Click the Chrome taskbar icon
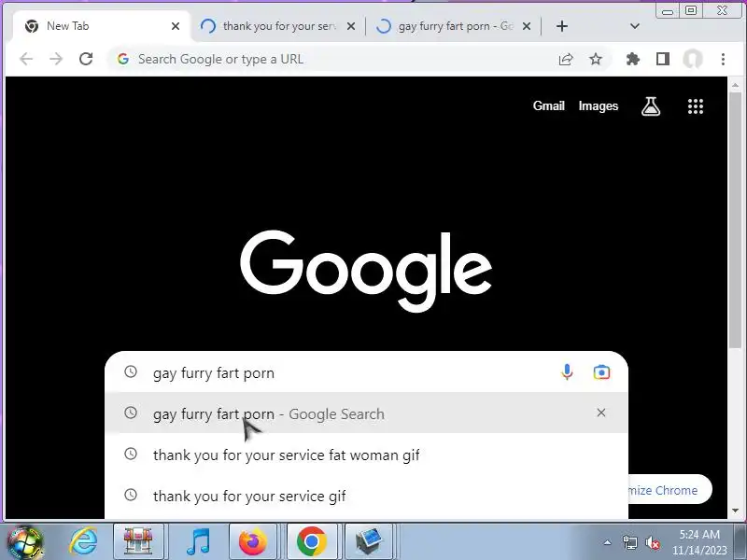 312,542
